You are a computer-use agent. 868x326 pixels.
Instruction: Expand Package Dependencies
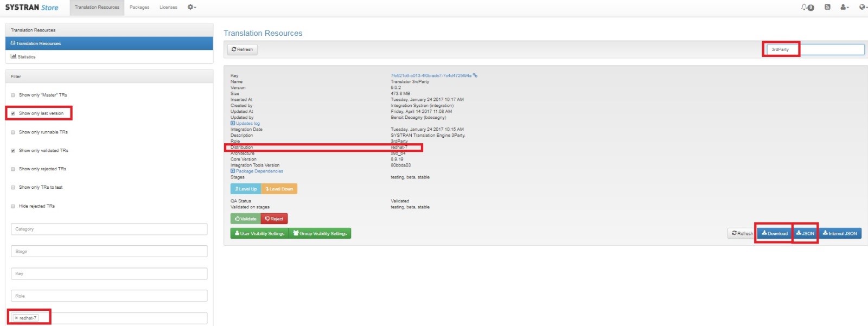point(257,171)
